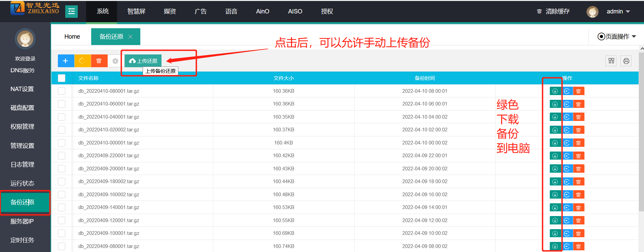Image resolution: width=644 pixels, height=252 pixels.
Task: Click the yellow refresh spinner icon
Action: pyautogui.click(x=82, y=61)
